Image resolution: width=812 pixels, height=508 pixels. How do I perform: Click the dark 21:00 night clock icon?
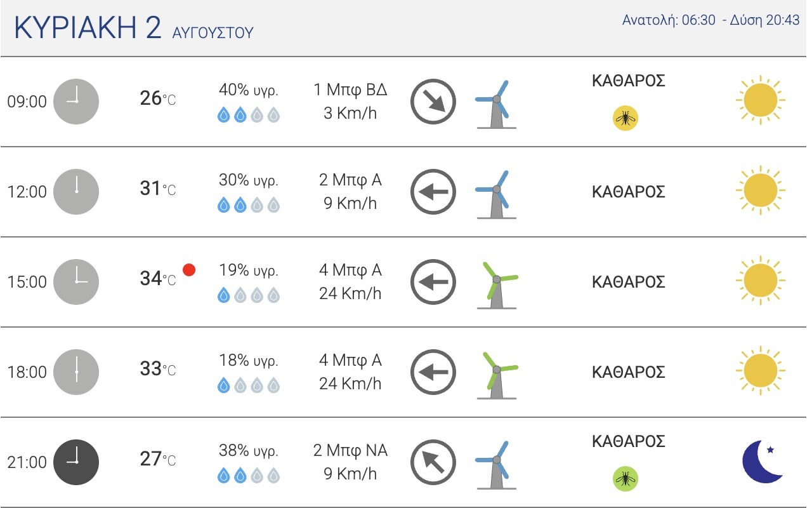(x=76, y=462)
